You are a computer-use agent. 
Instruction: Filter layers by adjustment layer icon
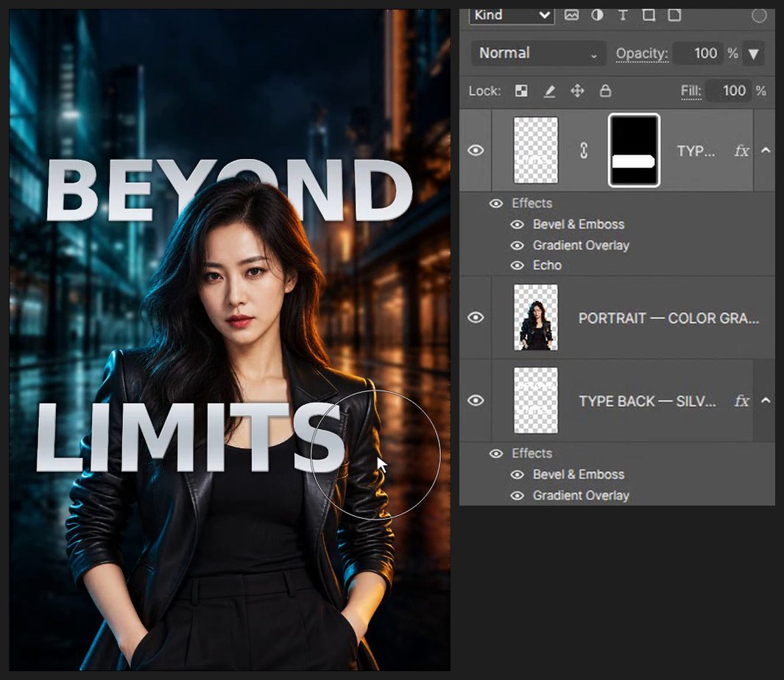(x=597, y=15)
